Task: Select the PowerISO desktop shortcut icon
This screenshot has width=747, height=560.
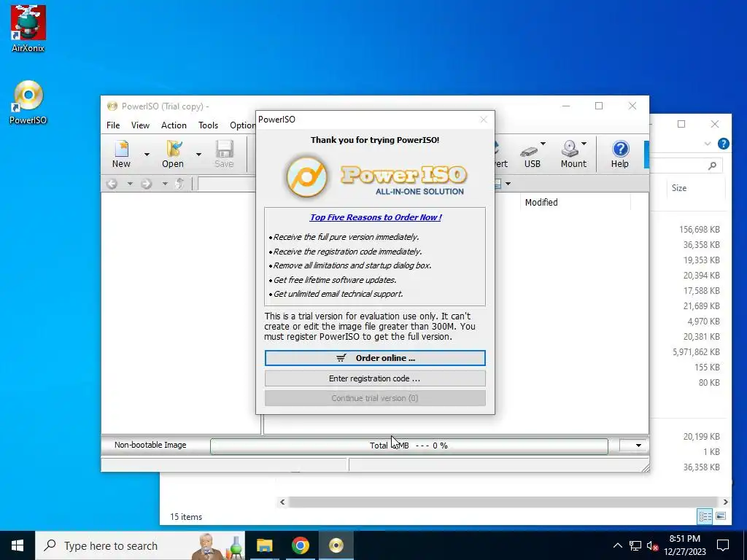Action: tap(28, 102)
